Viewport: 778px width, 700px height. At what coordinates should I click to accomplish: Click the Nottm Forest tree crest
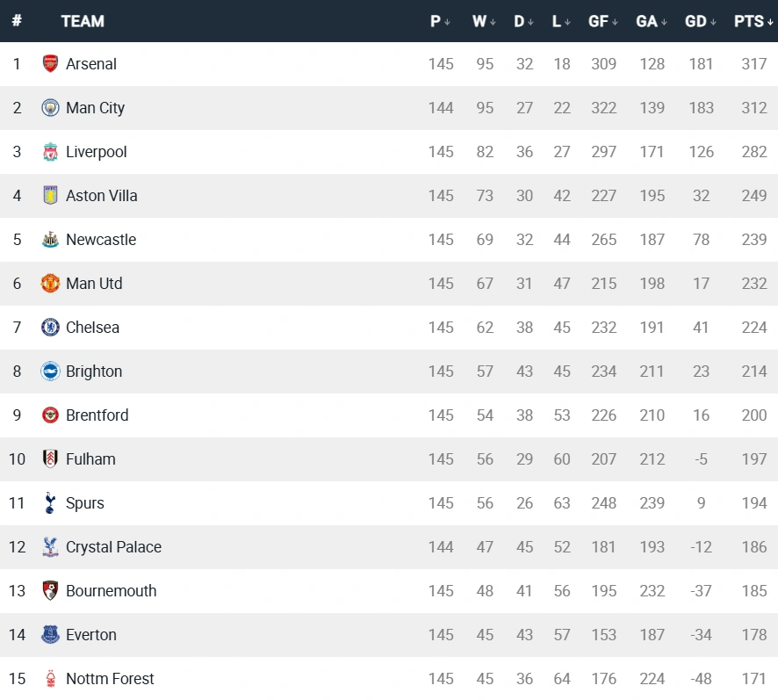(x=50, y=679)
